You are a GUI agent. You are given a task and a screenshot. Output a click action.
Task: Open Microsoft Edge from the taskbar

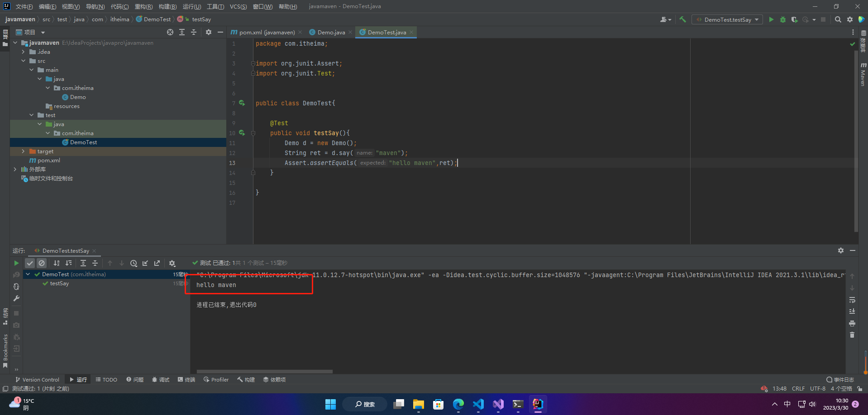tap(458, 404)
